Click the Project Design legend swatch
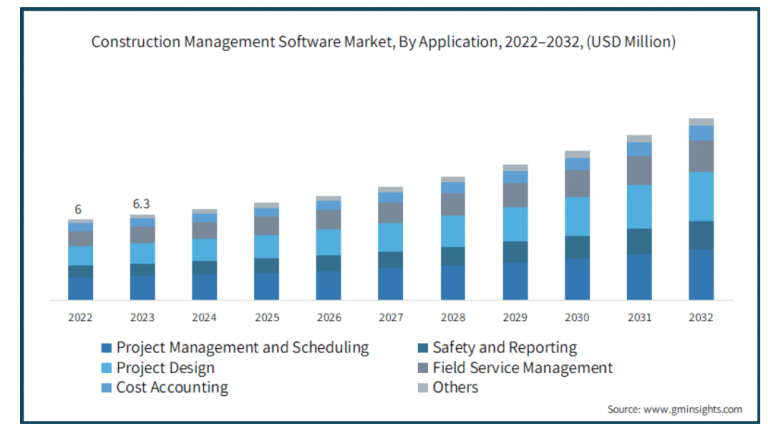Screen dimensions: 768x439 pyautogui.click(x=106, y=368)
